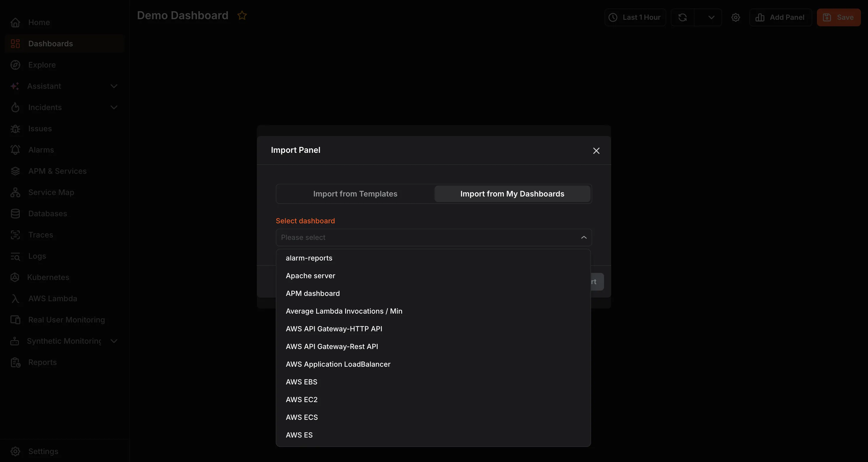Go to Home in the sidebar
The width and height of the screenshot is (868, 462).
(x=65, y=22)
